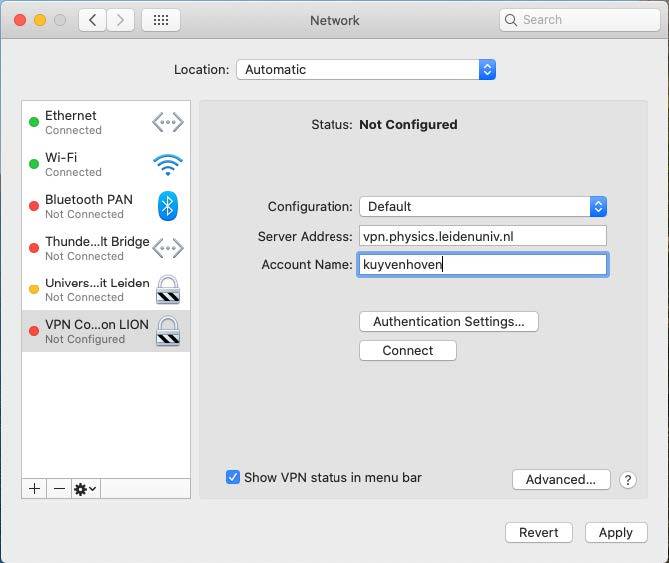Click the yellow minimize window button

point(40,20)
